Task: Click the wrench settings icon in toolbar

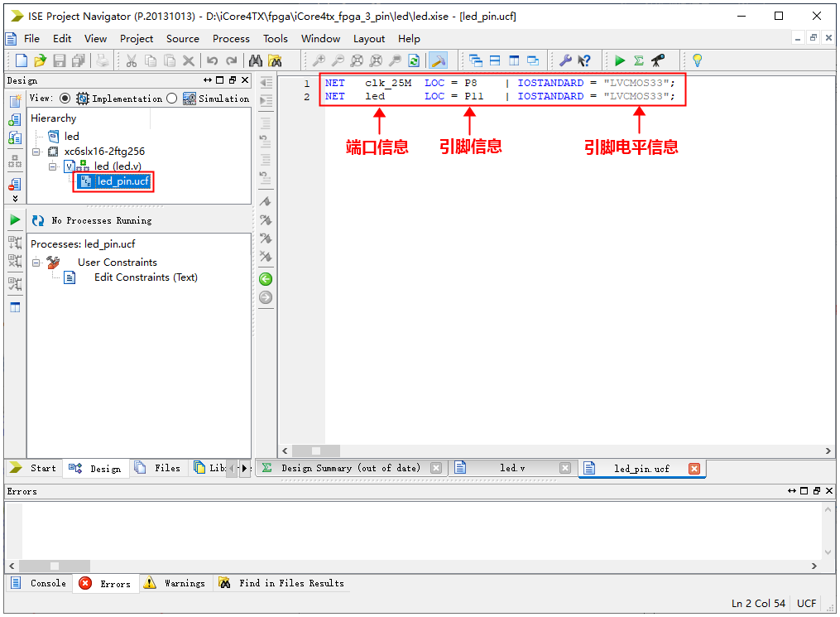Action: 566,60
